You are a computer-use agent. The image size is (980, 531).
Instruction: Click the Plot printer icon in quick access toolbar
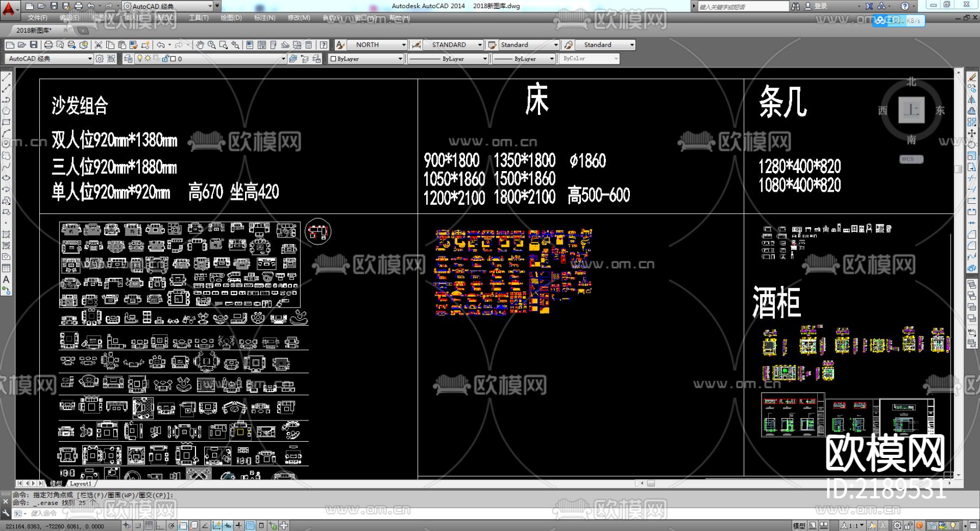click(78, 6)
